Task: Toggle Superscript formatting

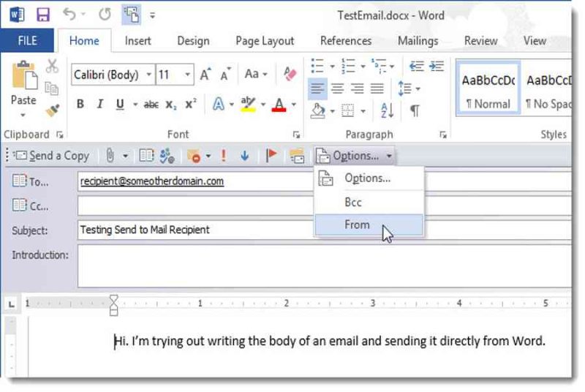Action: pyautogui.click(x=191, y=104)
